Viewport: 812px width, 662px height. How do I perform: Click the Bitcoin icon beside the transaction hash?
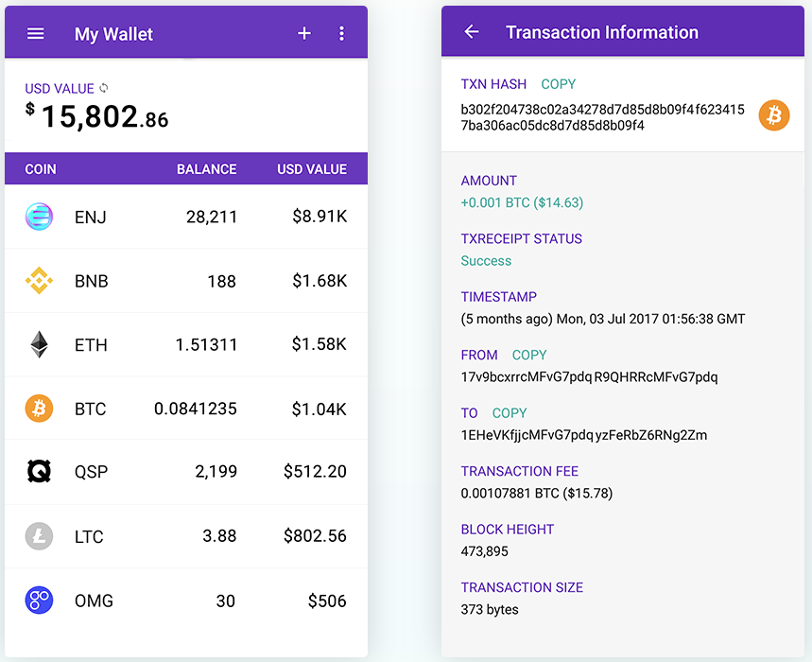(773, 114)
